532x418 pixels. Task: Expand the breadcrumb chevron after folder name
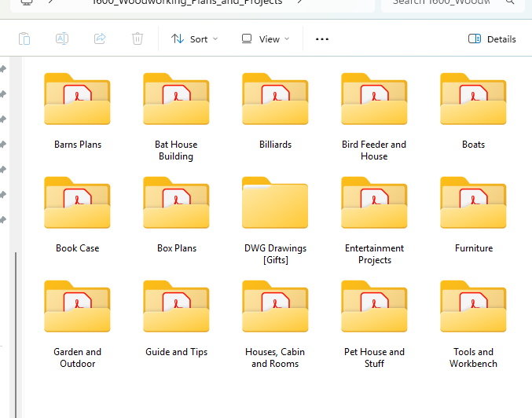[x=299, y=2]
